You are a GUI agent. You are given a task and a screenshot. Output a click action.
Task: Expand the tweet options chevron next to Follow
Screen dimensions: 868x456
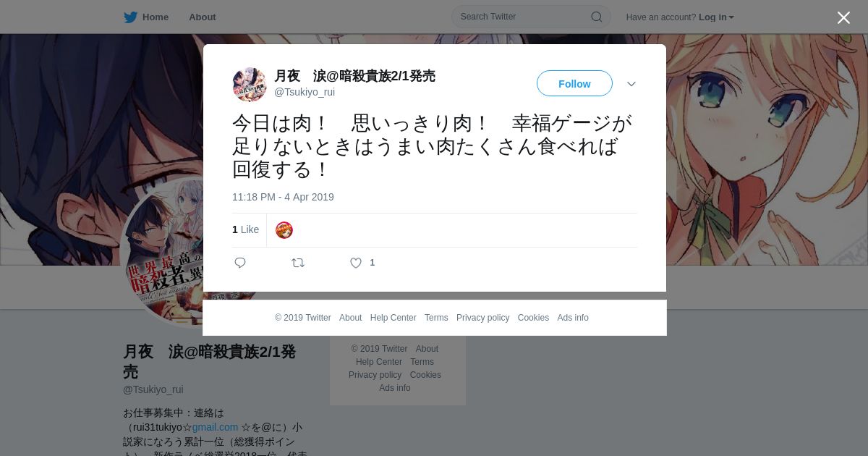coord(631,84)
